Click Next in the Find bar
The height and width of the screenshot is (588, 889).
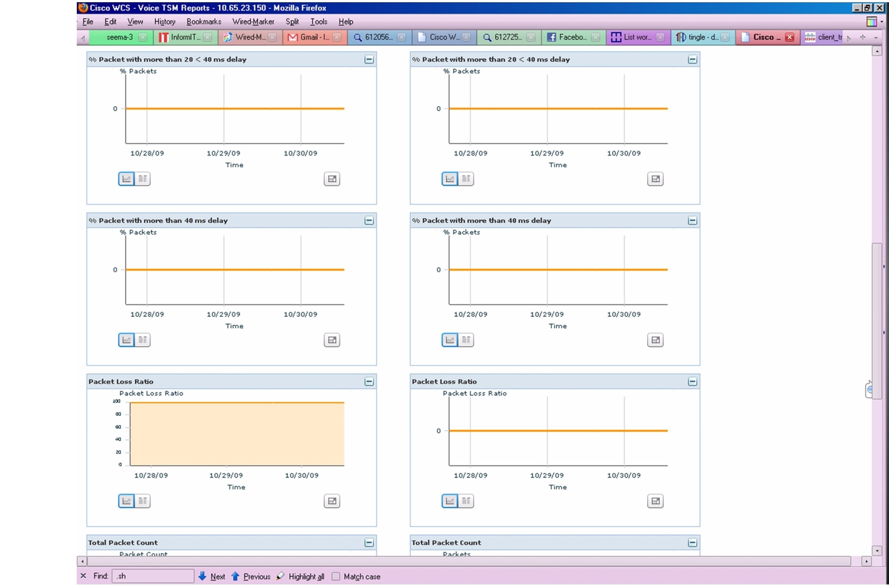click(218, 576)
